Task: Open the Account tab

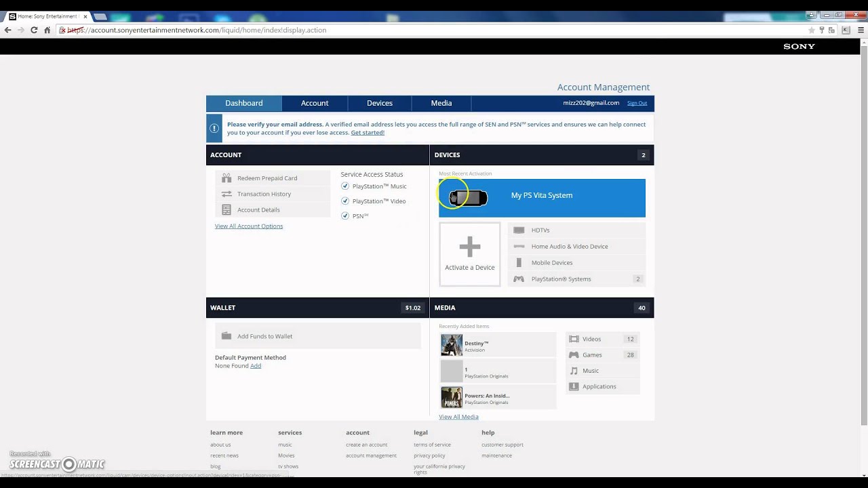Action: coord(315,103)
